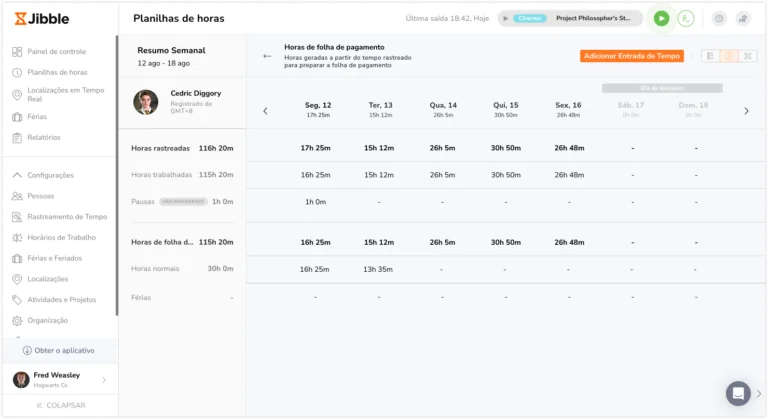
Task: Click the 116h 20m Horas rastreadas total
Action: point(216,148)
